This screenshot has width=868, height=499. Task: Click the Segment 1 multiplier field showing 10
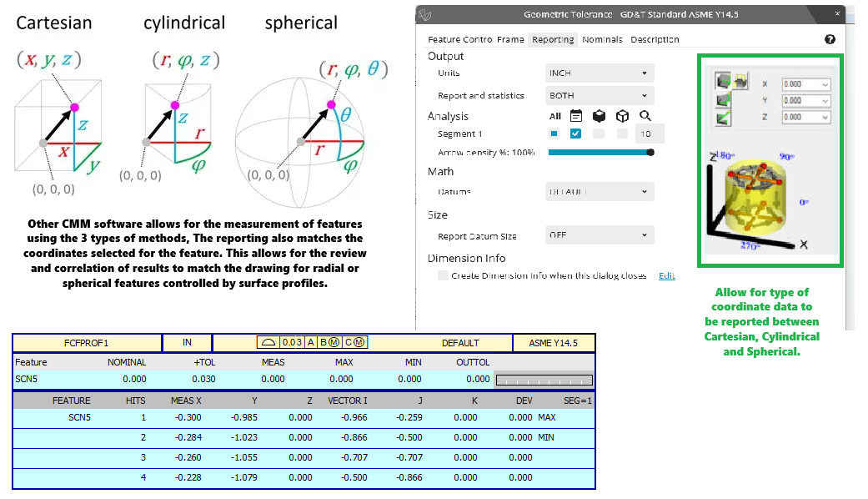coord(650,134)
